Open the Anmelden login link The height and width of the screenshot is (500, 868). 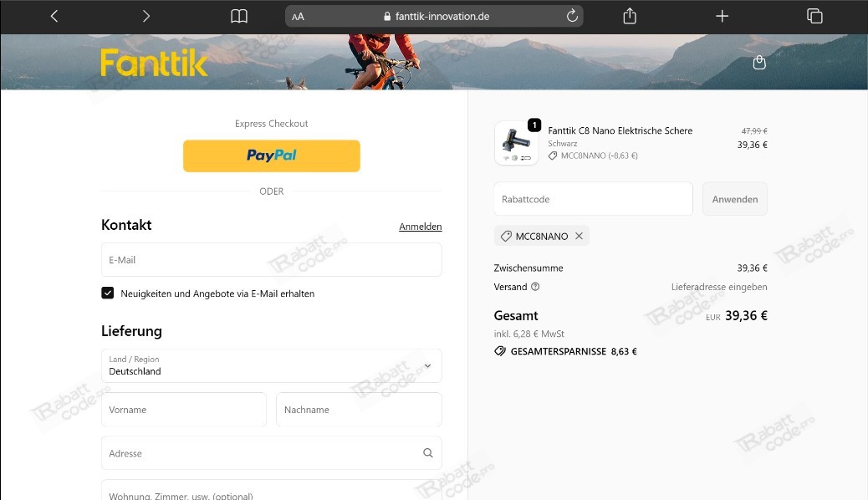point(421,227)
